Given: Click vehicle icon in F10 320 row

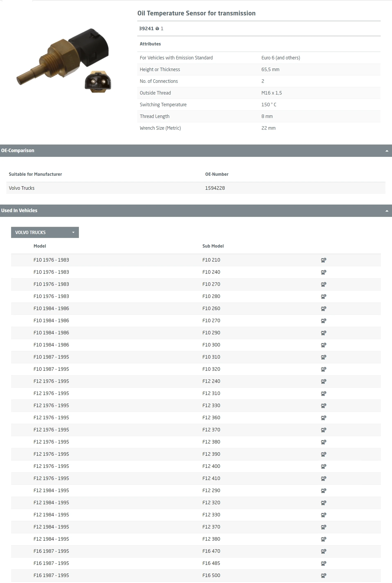Looking at the screenshot, I should pos(323,369).
